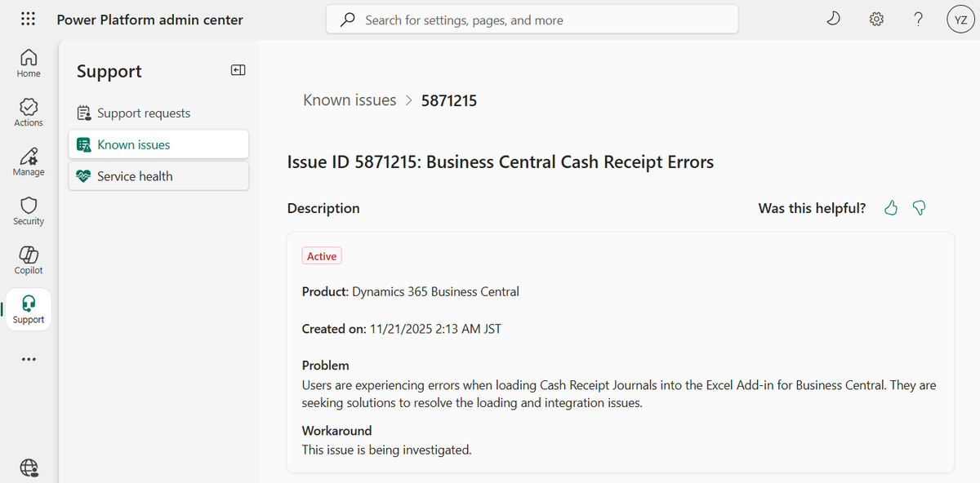
Task: Go back via Known issues breadcrumb link
Action: [350, 100]
